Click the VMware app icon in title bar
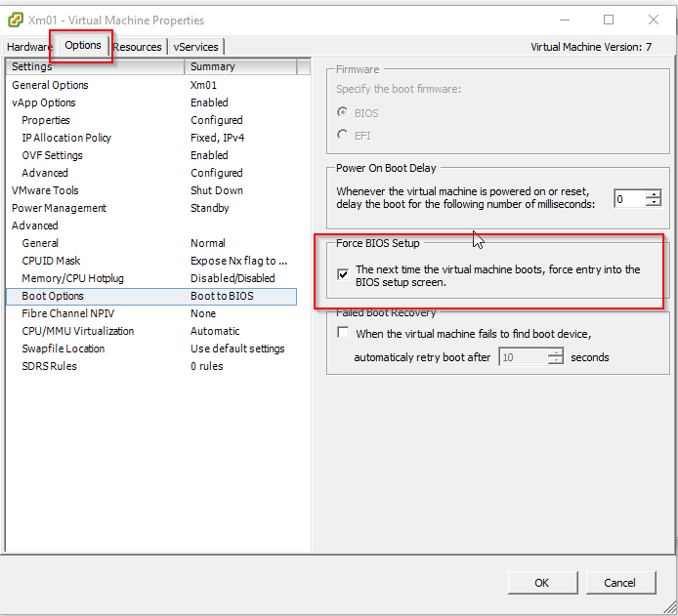Screen dimensions: 678x616 coord(16,20)
